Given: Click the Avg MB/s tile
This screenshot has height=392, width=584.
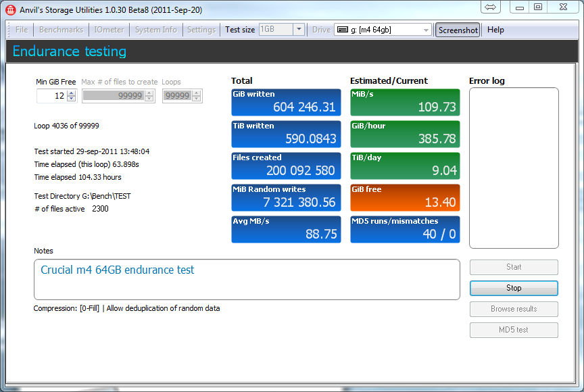Looking at the screenshot, I should point(286,229).
